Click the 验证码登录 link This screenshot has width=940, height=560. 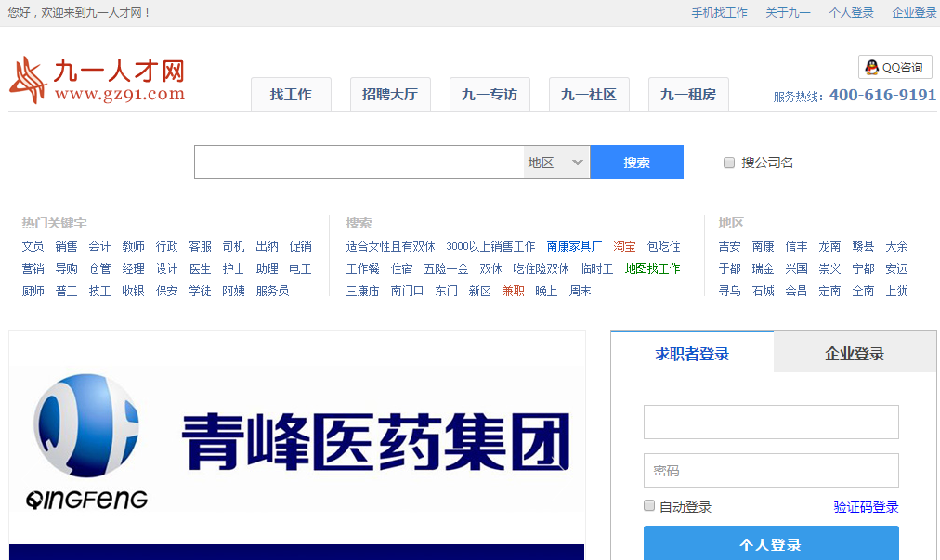click(x=867, y=507)
